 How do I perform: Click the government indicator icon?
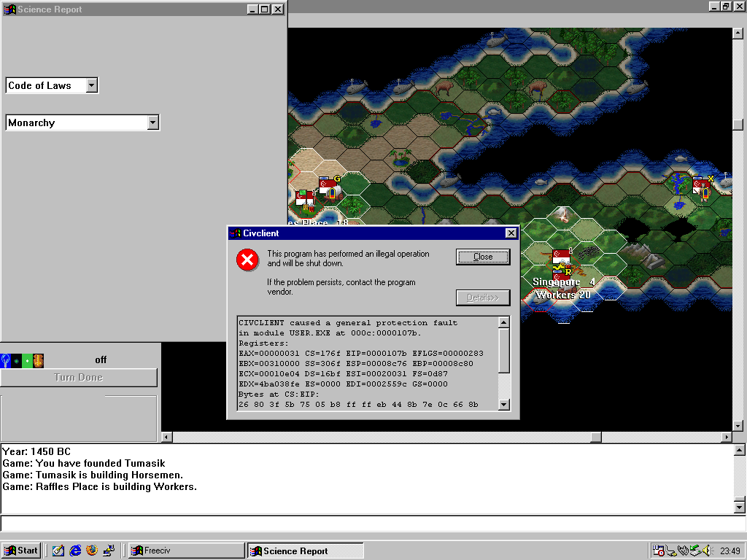(x=38, y=360)
